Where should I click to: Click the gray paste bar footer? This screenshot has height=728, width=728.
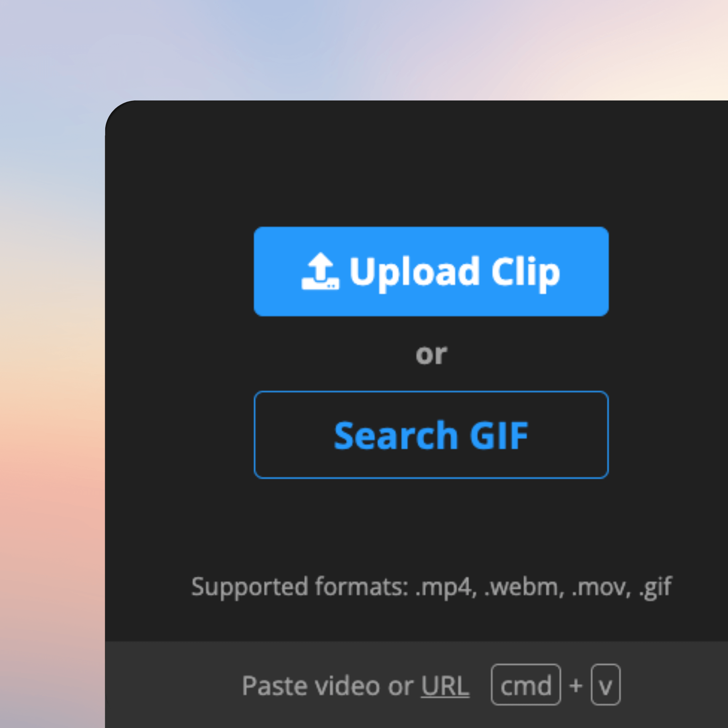click(416, 685)
